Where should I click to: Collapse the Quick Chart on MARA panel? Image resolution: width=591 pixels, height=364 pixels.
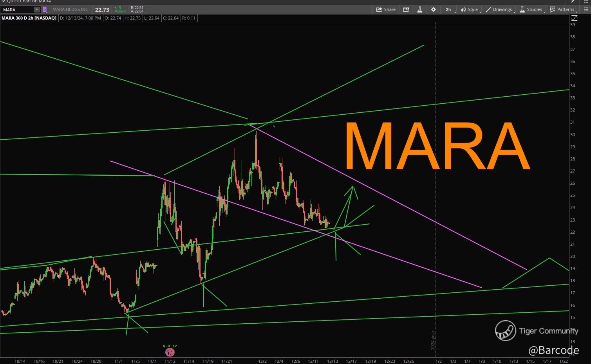coord(4,2)
